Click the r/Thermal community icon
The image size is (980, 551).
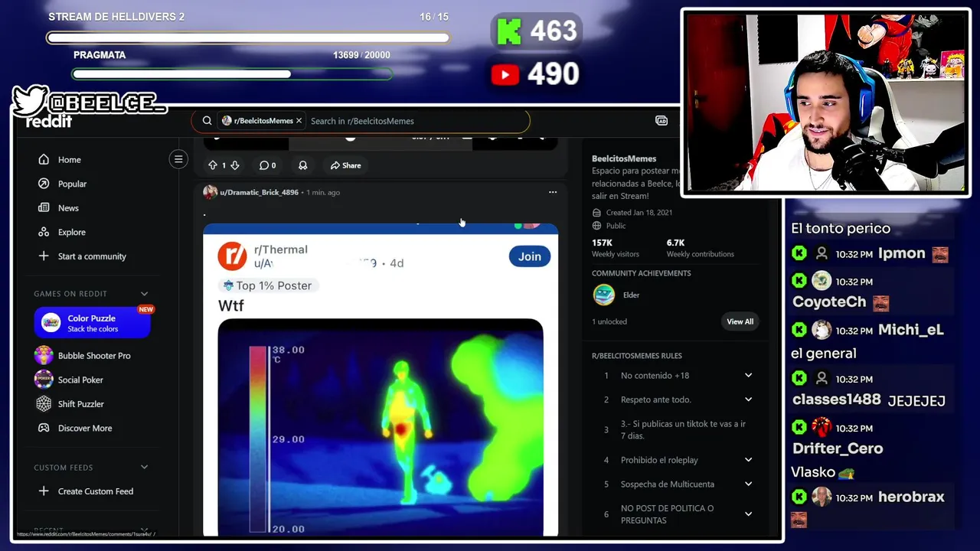tap(232, 256)
